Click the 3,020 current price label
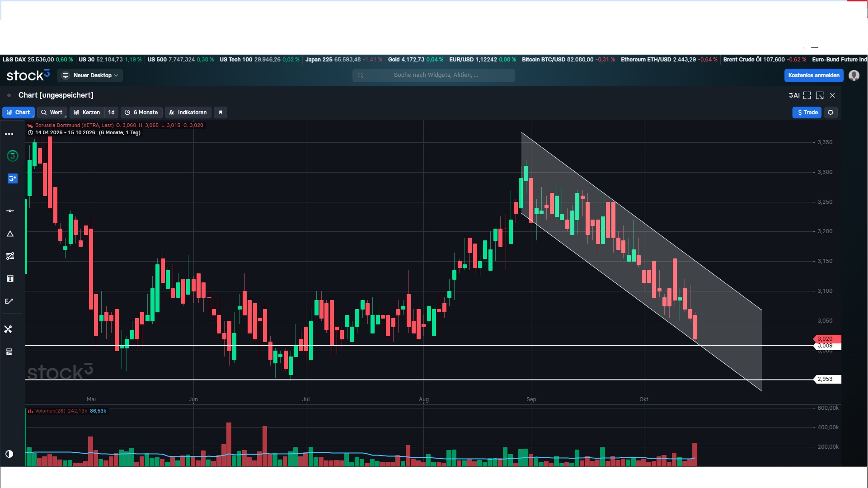 [x=827, y=339]
